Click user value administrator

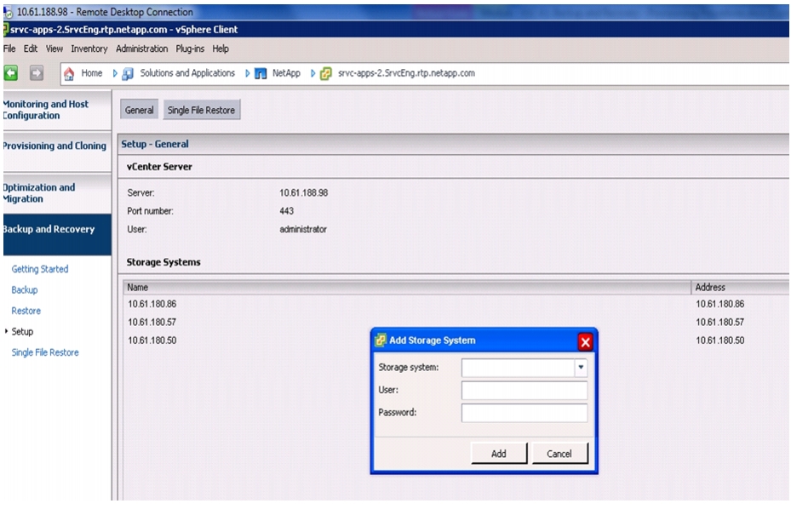point(303,229)
